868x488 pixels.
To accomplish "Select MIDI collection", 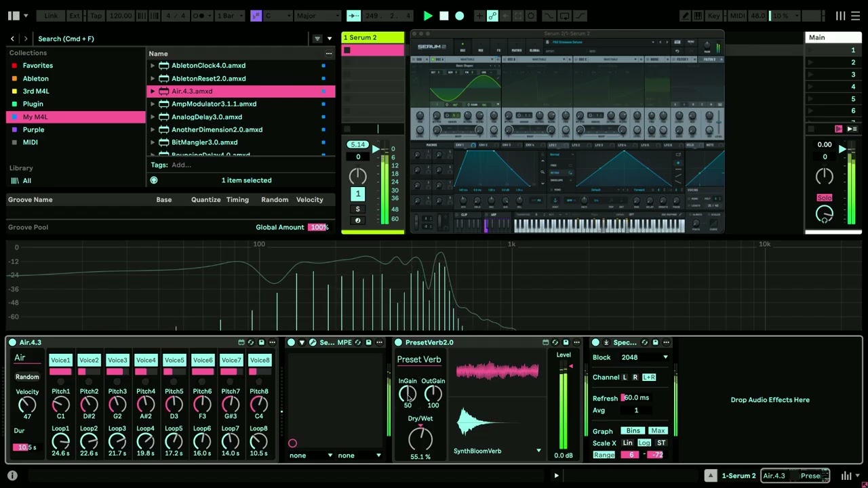I will click(x=30, y=142).
